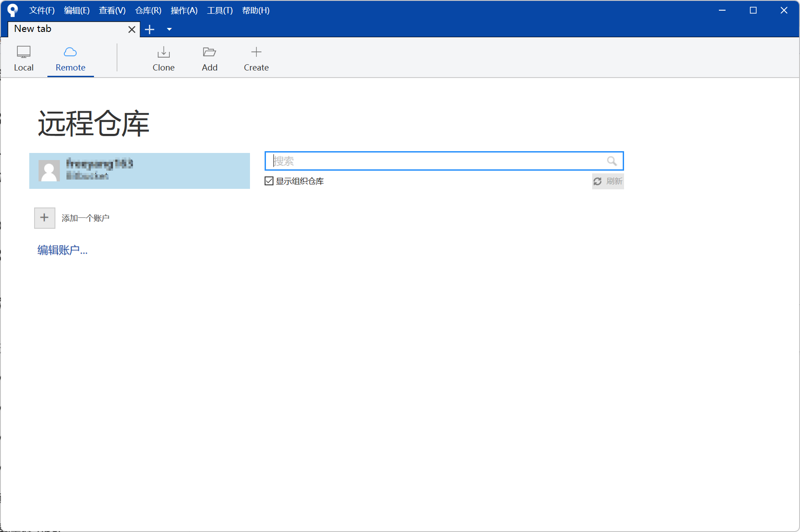The width and height of the screenshot is (800, 532).
Task: Select the blurred account entry
Action: pyautogui.click(x=140, y=171)
